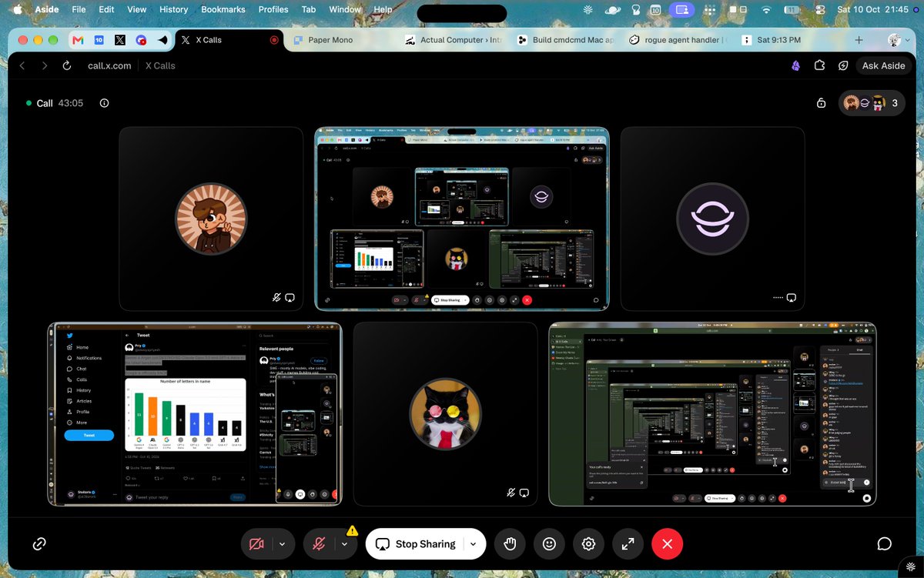This screenshot has height=578, width=924.
Task: Open Wi-Fi status in menu bar
Action: pyautogui.click(x=765, y=10)
